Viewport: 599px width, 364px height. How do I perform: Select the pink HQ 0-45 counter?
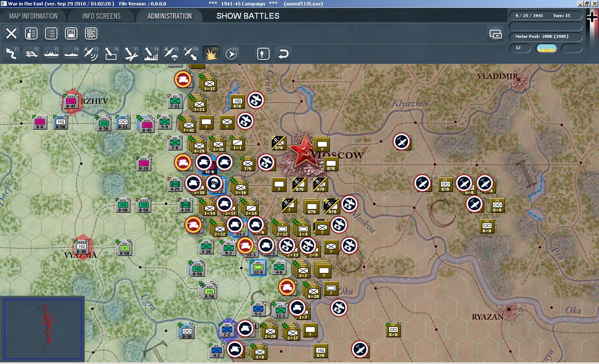pos(147,125)
